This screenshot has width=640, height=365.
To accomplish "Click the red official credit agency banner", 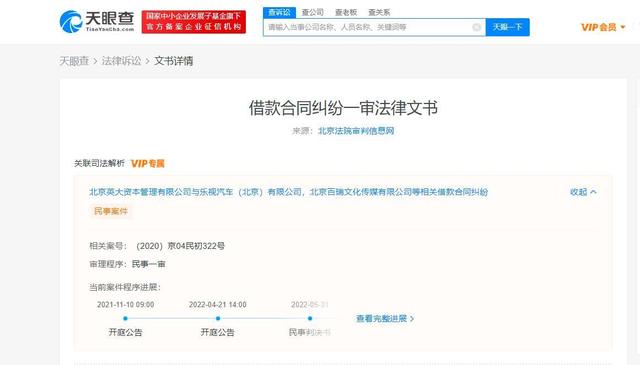I will (x=194, y=22).
